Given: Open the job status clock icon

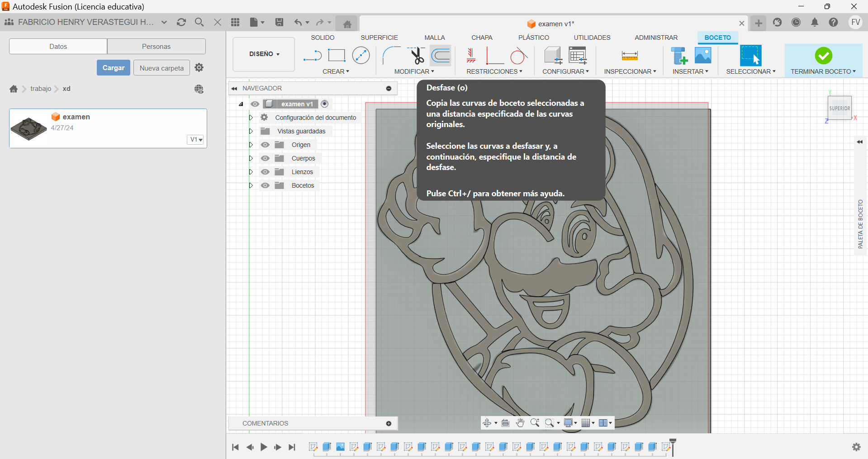Looking at the screenshot, I should [x=796, y=22].
